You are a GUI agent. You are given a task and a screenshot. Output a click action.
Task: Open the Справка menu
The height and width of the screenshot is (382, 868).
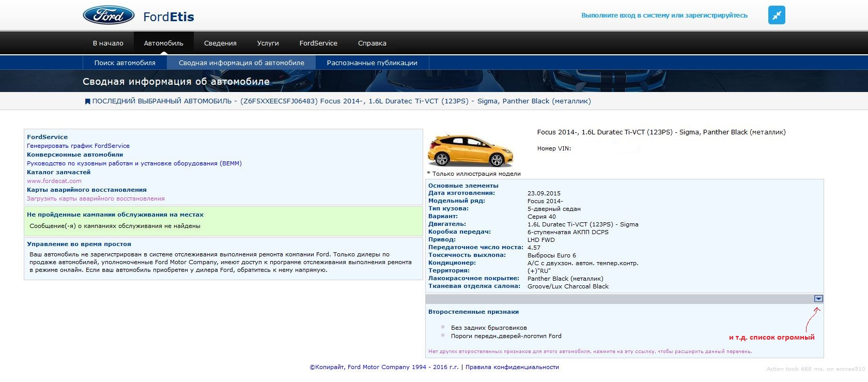(372, 43)
